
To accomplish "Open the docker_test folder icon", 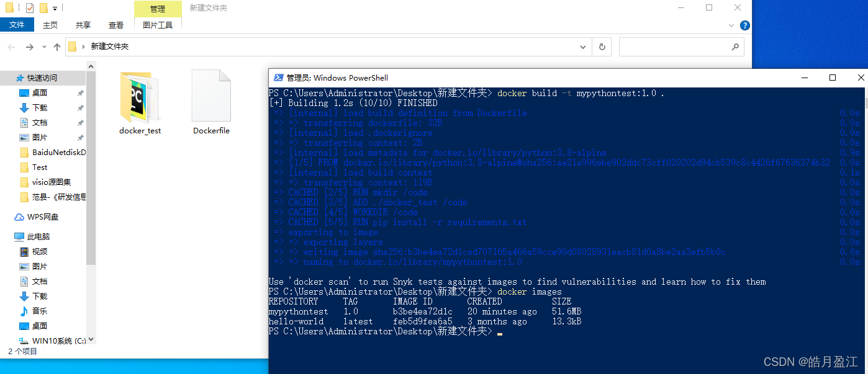I will tap(140, 96).
